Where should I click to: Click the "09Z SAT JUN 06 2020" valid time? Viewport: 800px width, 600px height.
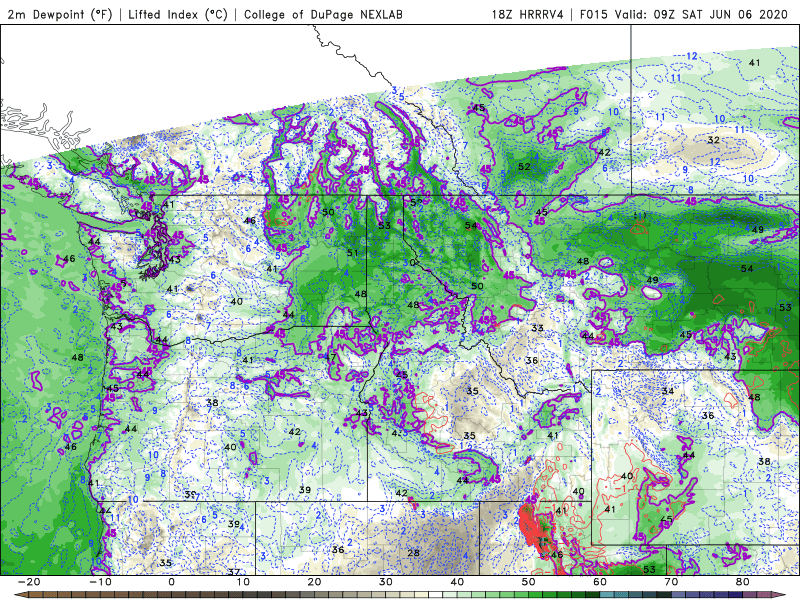tap(721, 14)
